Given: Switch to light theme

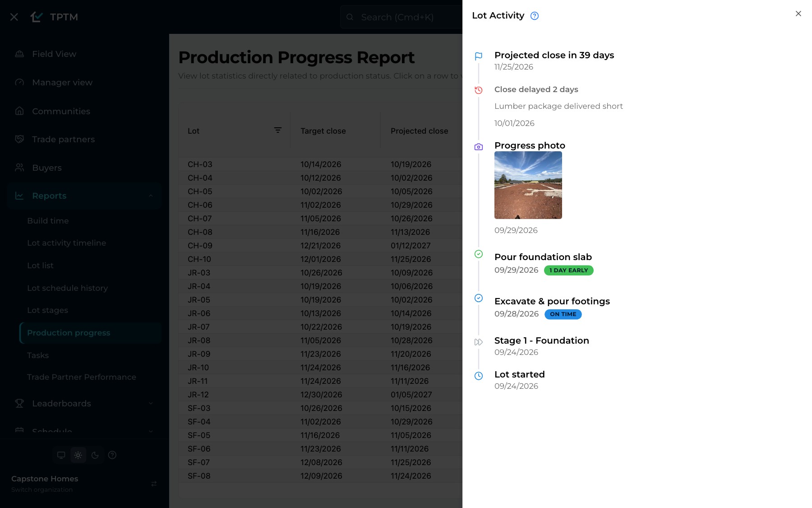Looking at the screenshot, I should click(x=78, y=455).
